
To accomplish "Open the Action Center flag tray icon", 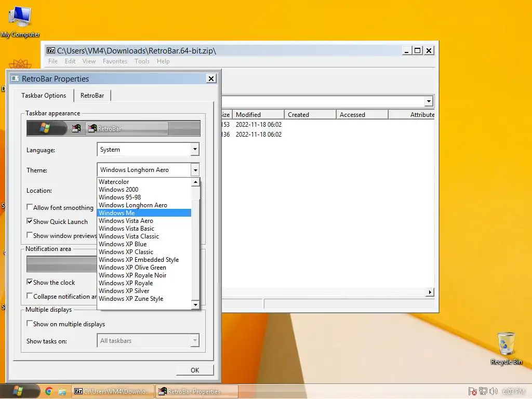I will [472, 392].
